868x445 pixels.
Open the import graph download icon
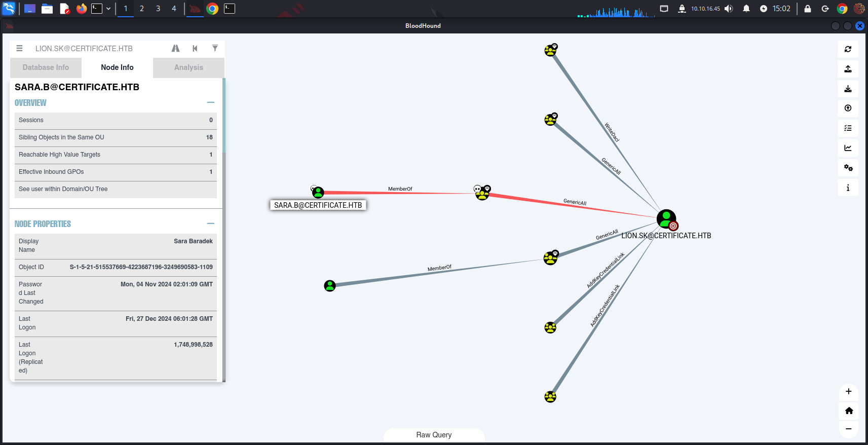click(848, 89)
